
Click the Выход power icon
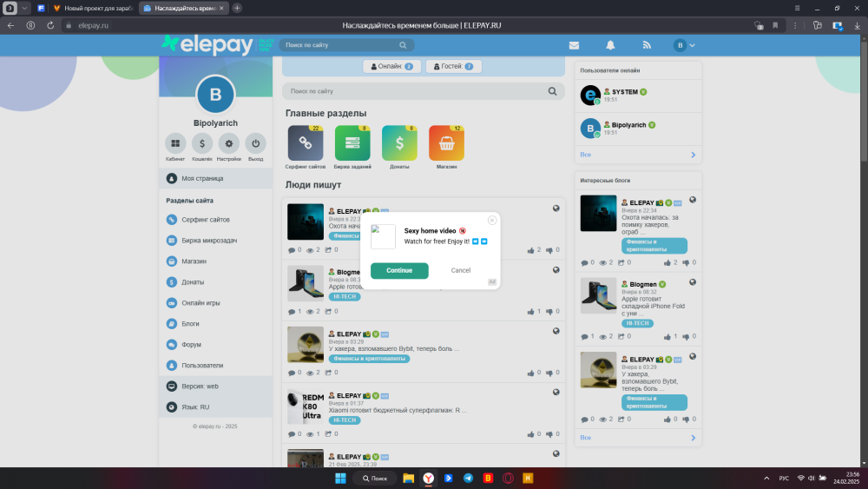coord(255,143)
